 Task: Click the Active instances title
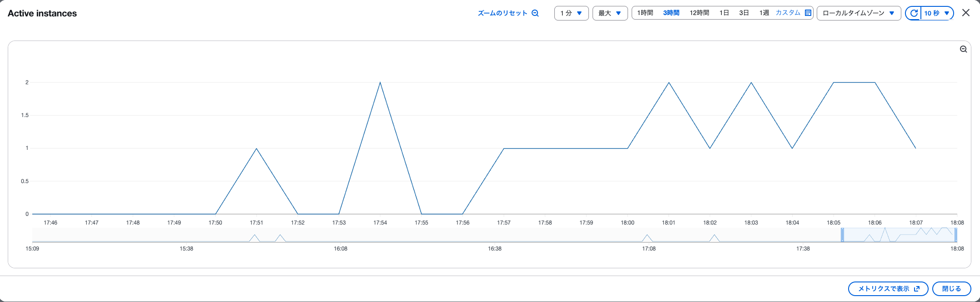(x=42, y=13)
